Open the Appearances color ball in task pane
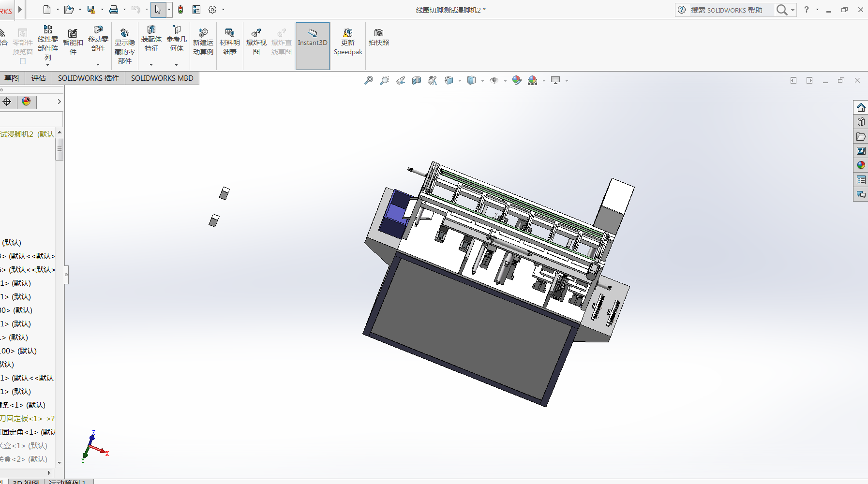This screenshot has height=484, width=868. [861, 165]
